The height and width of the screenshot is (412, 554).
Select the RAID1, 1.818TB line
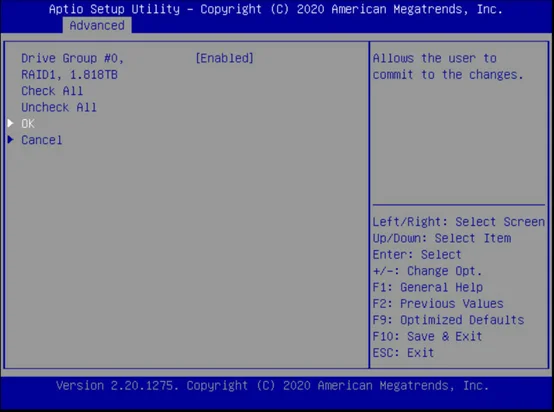click(69, 75)
